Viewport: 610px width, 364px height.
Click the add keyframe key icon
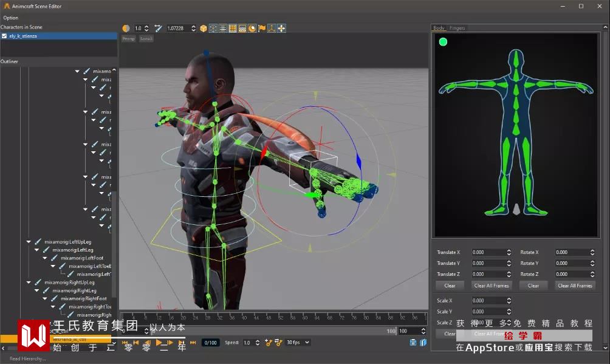click(268, 343)
